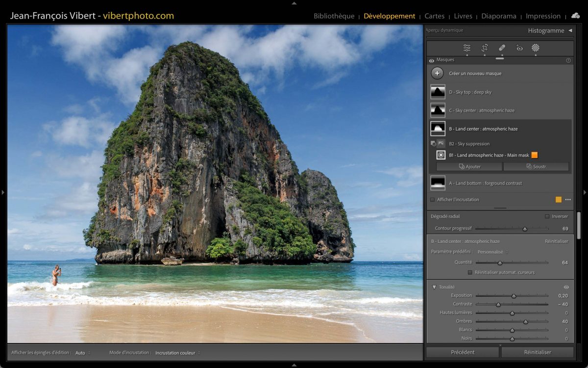The height and width of the screenshot is (368, 588).
Task: Select the Crop tool icon
Action: 485,48
